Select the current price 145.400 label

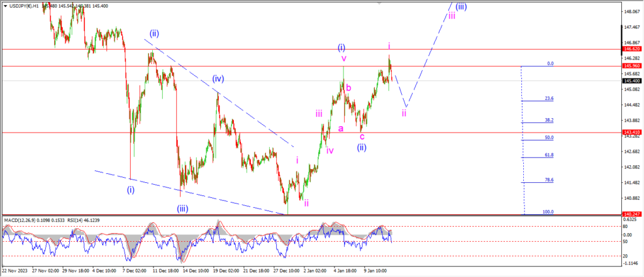631,80
